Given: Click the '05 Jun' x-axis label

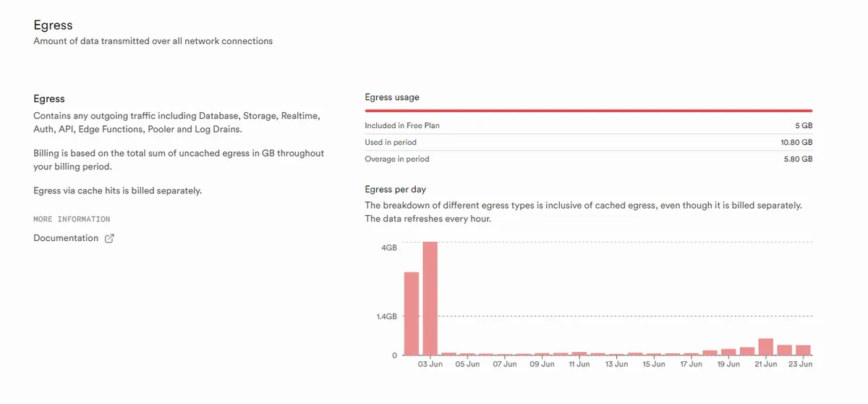Looking at the screenshot, I should point(468,364).
